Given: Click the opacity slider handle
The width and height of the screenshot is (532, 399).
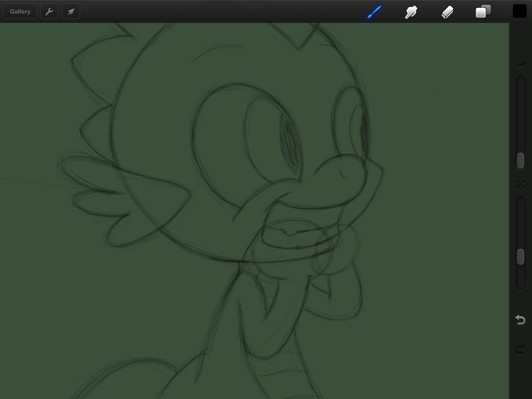Looking at the screenshot, I should click(520, 257).
